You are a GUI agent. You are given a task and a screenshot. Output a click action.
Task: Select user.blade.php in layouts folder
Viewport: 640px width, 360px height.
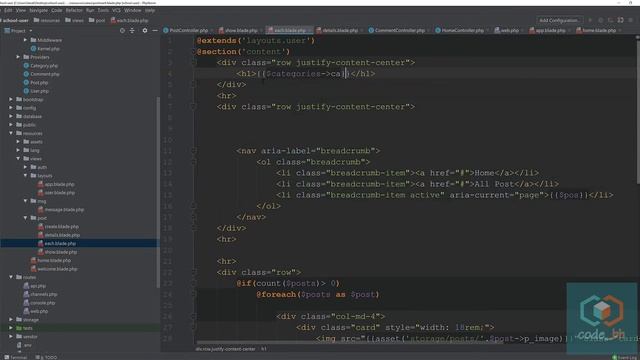(56, 193)
